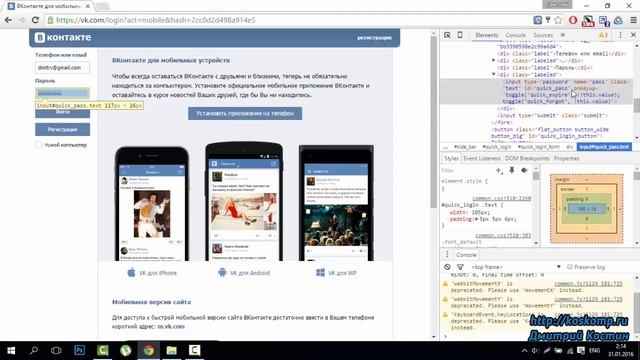
Task: Open the Sources tab
Action: pos(543,35)
